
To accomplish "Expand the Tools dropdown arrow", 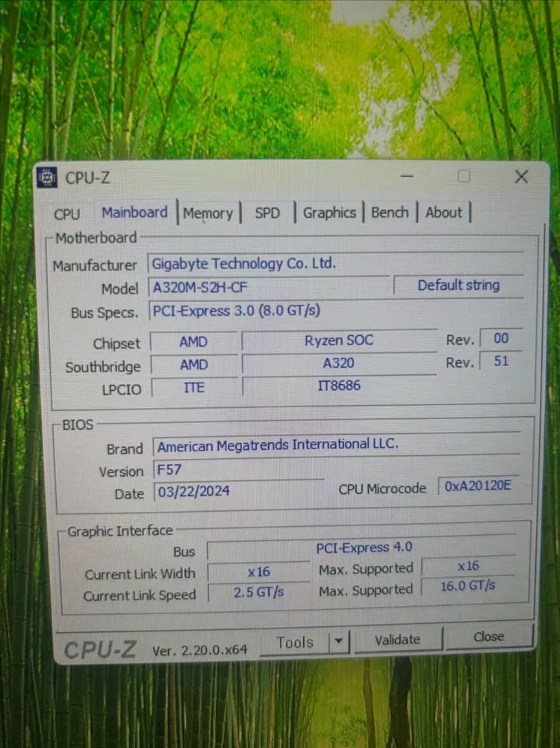I will 339,641.
